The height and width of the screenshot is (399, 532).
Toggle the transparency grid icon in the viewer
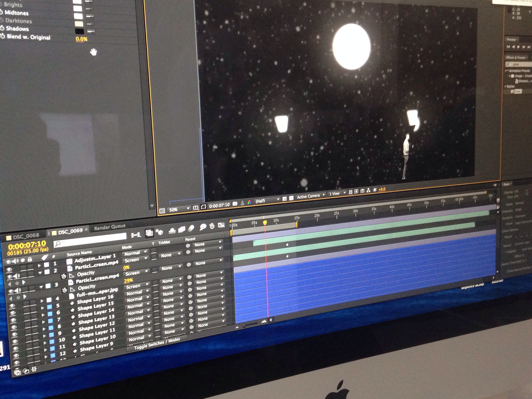[291, 198]
